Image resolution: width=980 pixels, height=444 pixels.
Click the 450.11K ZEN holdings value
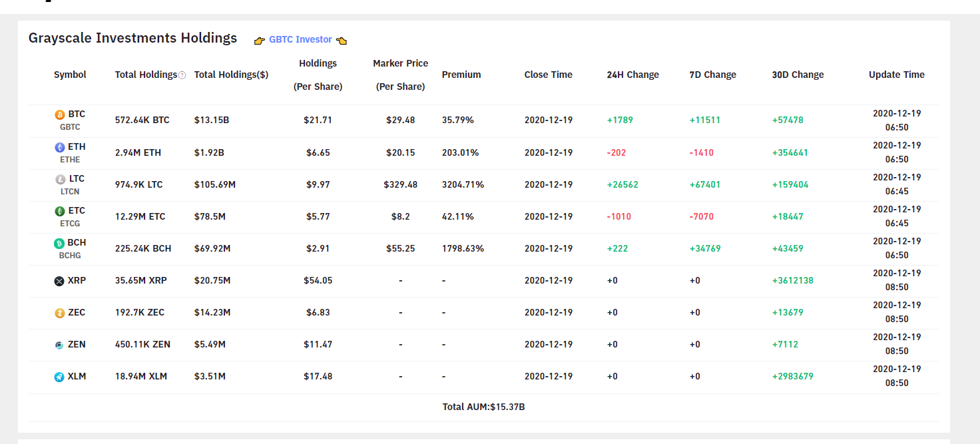142,344
